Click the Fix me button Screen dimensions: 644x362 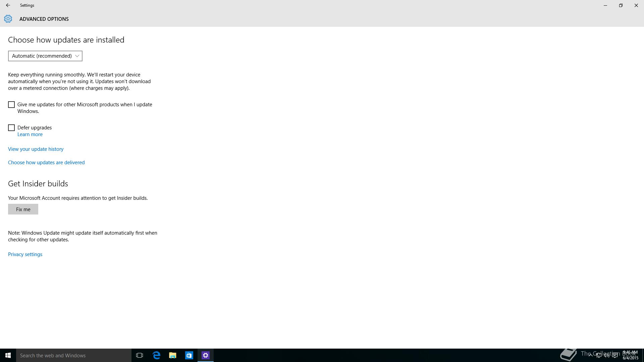[23, 209]
